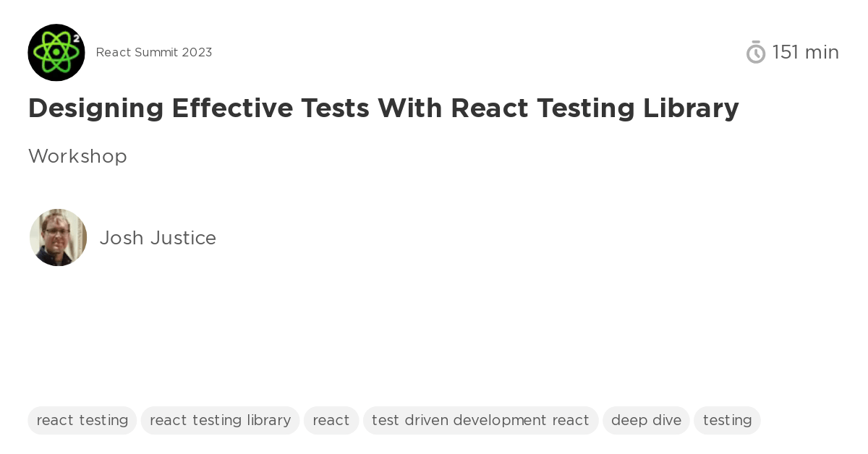Image resolution: width=868 pixels, height=454 pixels.
Task: Click the stopwatch icon beside 151 min
Action: (x=756, y=52)
